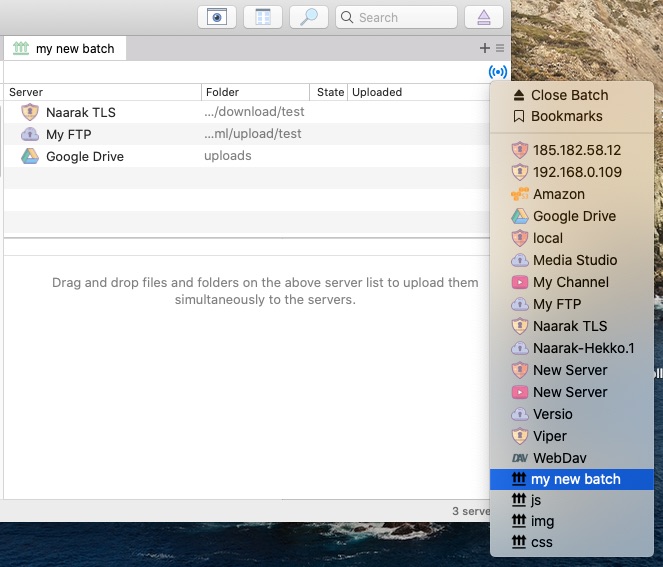Click the Naarak TLS shield icon in list

[30, 112]
